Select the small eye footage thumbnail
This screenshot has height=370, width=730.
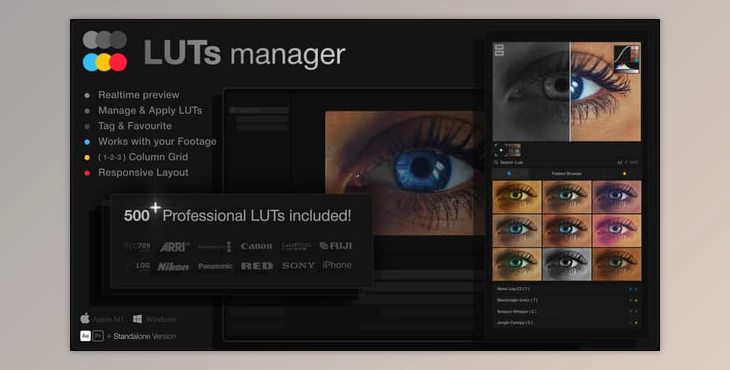point(514,150)
